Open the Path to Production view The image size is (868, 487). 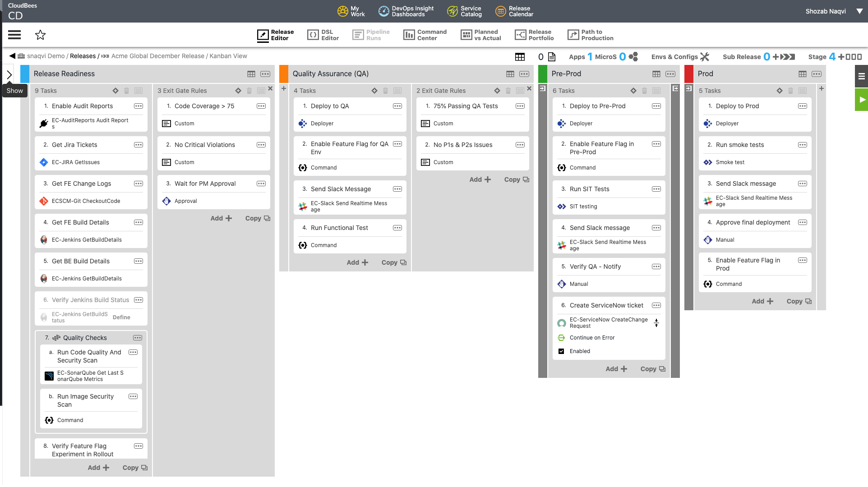point(591,35)
